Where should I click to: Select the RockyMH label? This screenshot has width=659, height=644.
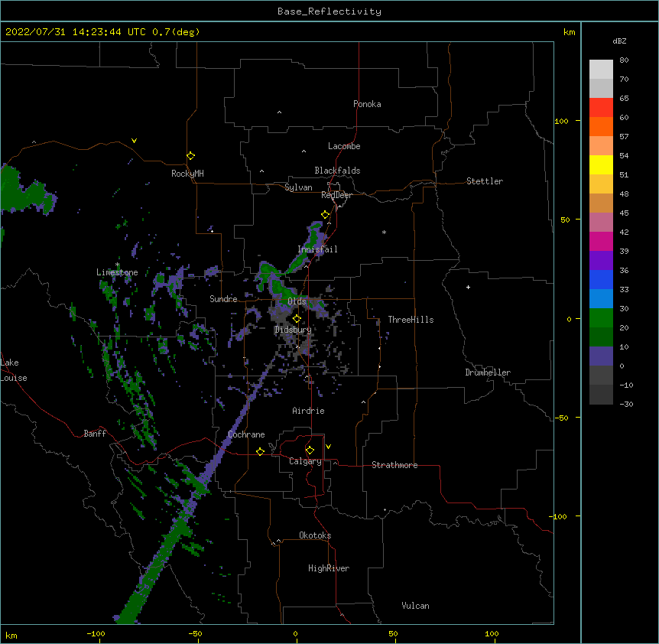click(x=187, y=174)
